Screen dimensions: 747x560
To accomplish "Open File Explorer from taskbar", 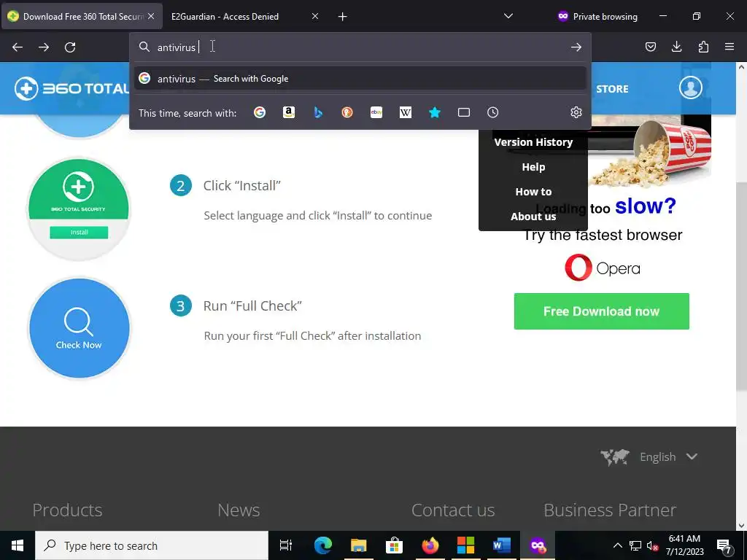I will [x=358, y=545].
